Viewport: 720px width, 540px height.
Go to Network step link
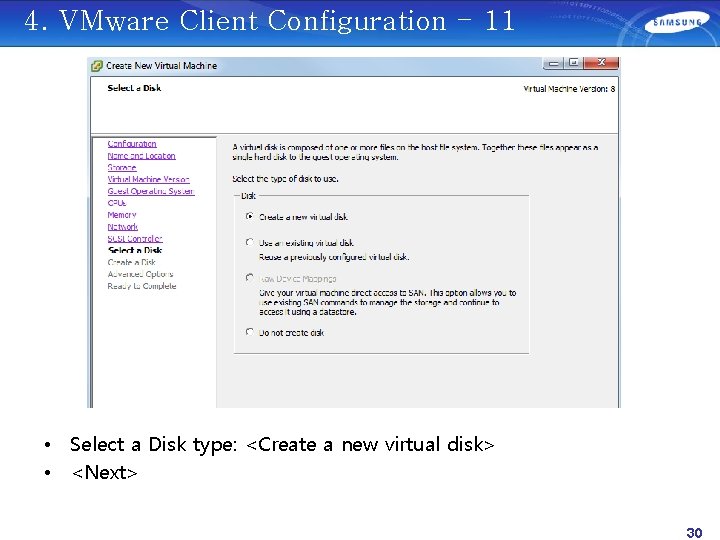pos(123,227)
